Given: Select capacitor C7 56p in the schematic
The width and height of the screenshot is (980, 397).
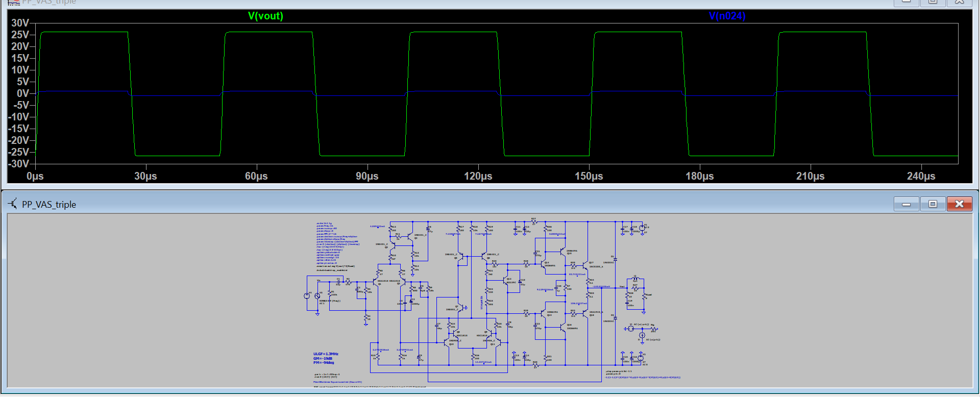Looking at the screenshot, I should click(436, 326).
